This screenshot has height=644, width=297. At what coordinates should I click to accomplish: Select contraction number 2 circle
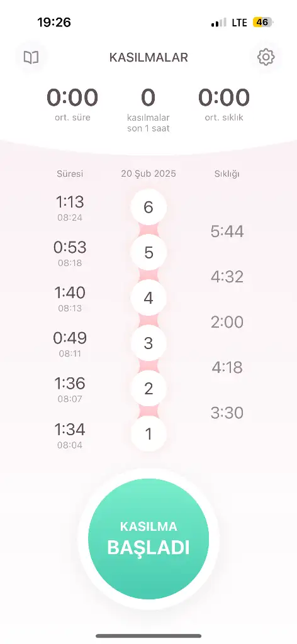click(x=148, y=388)
